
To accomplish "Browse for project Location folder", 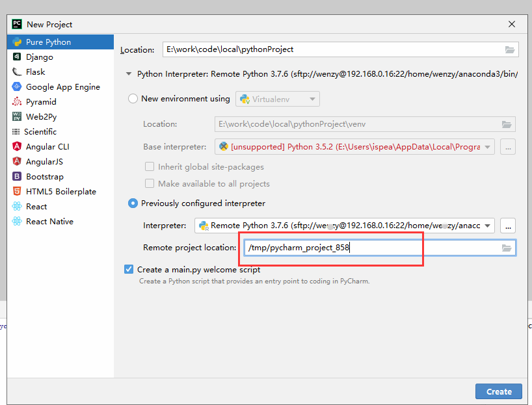I will point(510,49).
